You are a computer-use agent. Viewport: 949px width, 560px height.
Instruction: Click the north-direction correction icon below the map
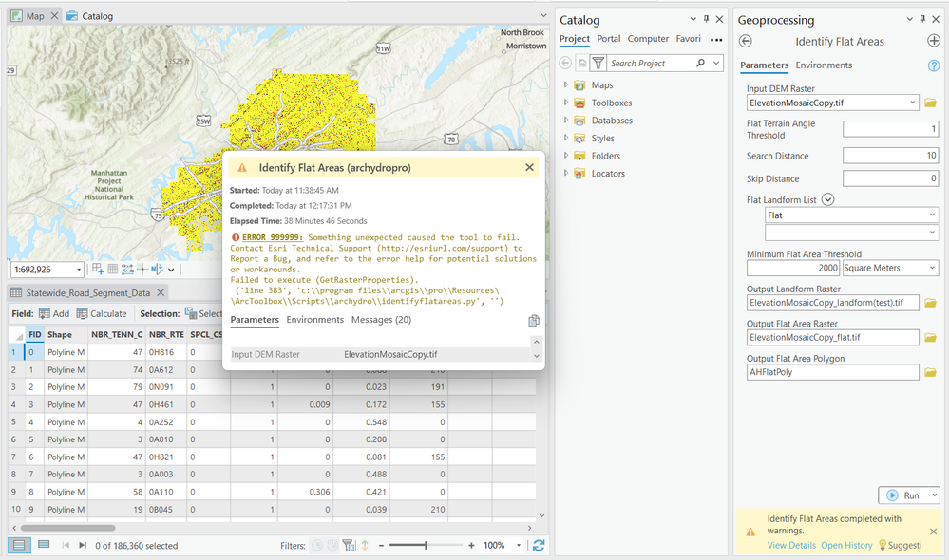tap(157, 270)
